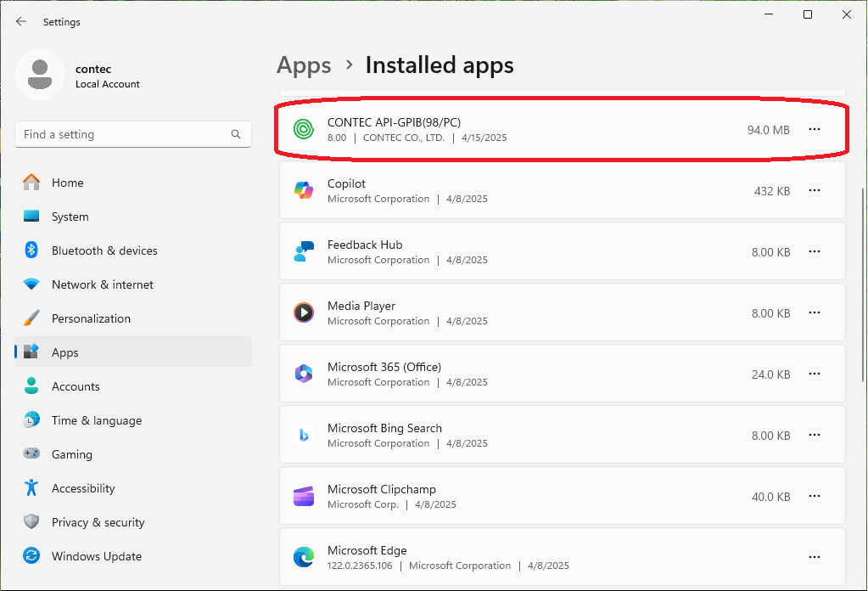Click the search magnifier icon
Image resolution: width=868 pixels, height=591 pixels.
(236, 134)
